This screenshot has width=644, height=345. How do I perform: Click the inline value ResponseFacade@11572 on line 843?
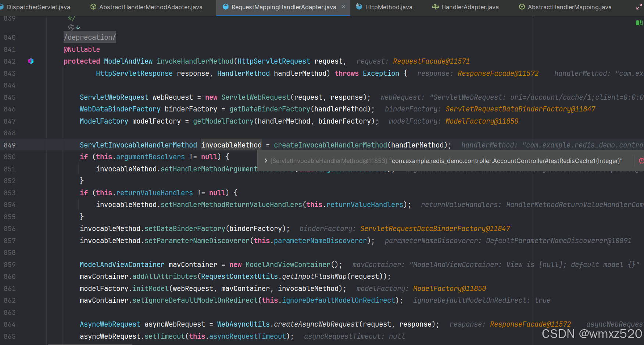coord(498,73)
